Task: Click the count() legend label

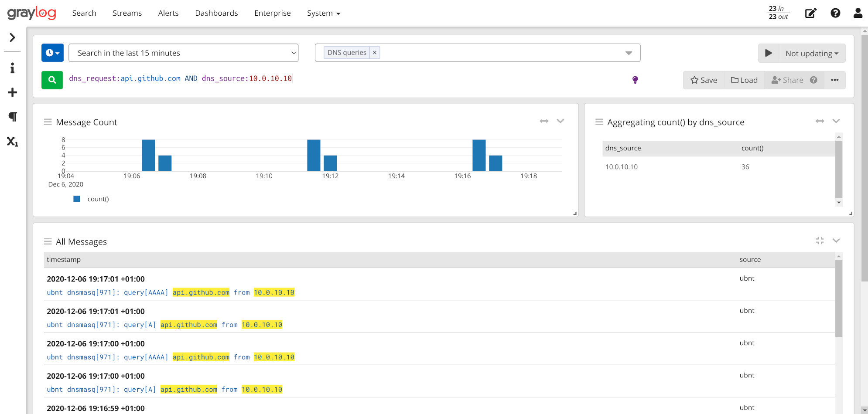Action: pos(98,199)
